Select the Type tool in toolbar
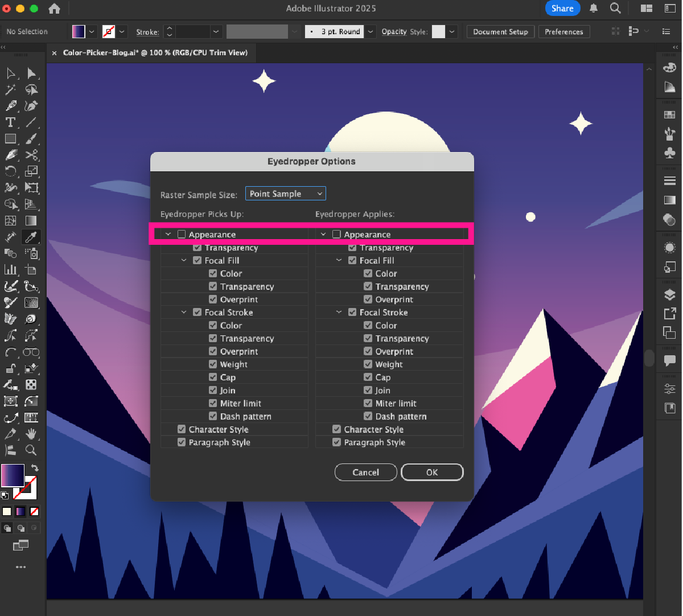683x616 pixels. (x=10, y=122)
